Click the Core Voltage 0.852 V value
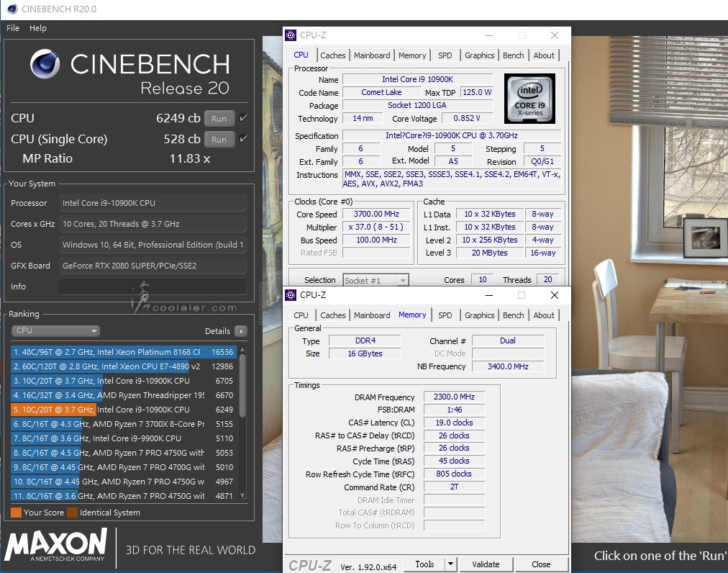 pyautogui.click(x=467, y=118)
